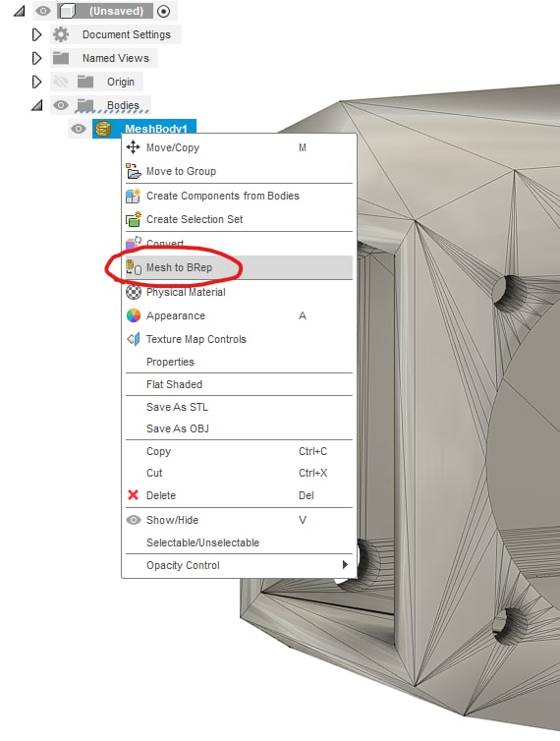Click the Bodies folder icon
This screenshot has height=741, width=560.
[85, 105]
